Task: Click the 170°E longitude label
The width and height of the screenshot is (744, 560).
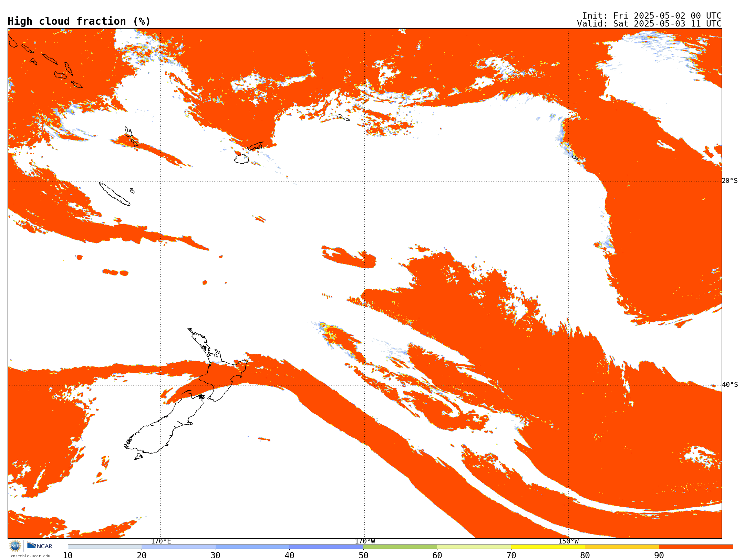Action: coord(161,541)
